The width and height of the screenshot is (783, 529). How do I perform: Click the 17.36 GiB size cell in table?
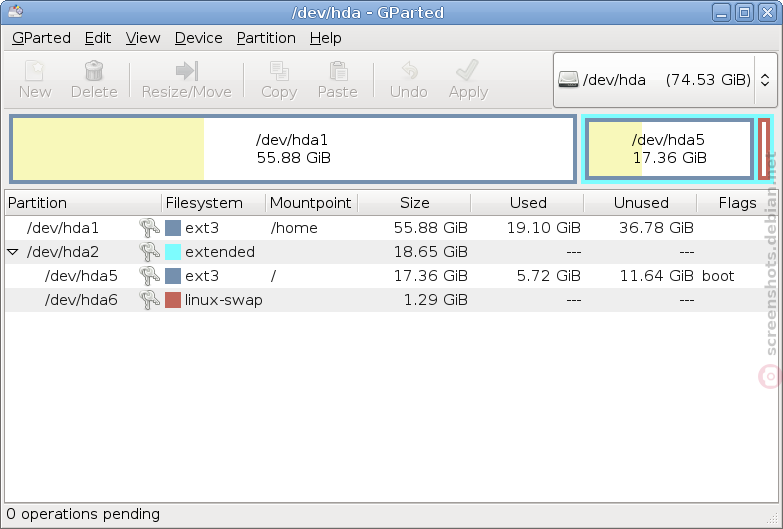pos(431,276)
